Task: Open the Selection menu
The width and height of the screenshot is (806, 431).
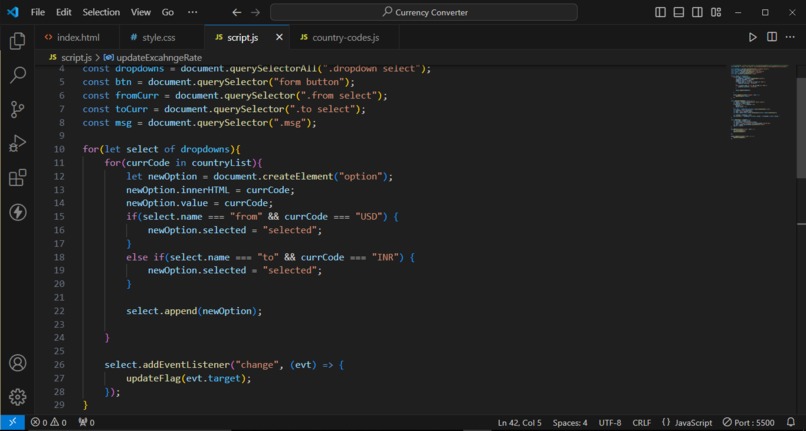Action: [x=101, y=12]
